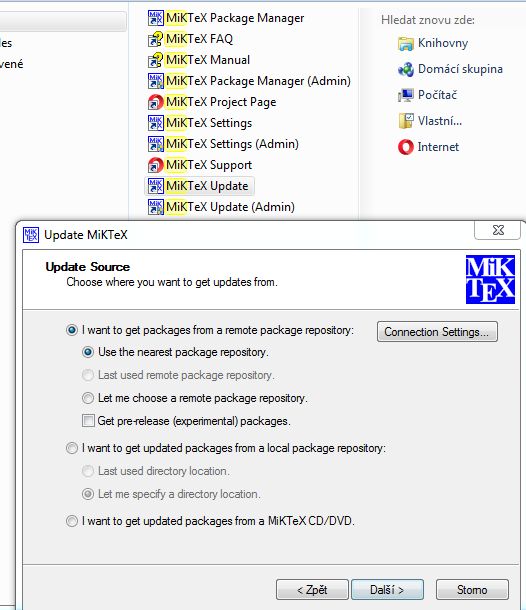
Task: Open the MiKTeX Project Page shortcut icon
Action: (156, 102)
